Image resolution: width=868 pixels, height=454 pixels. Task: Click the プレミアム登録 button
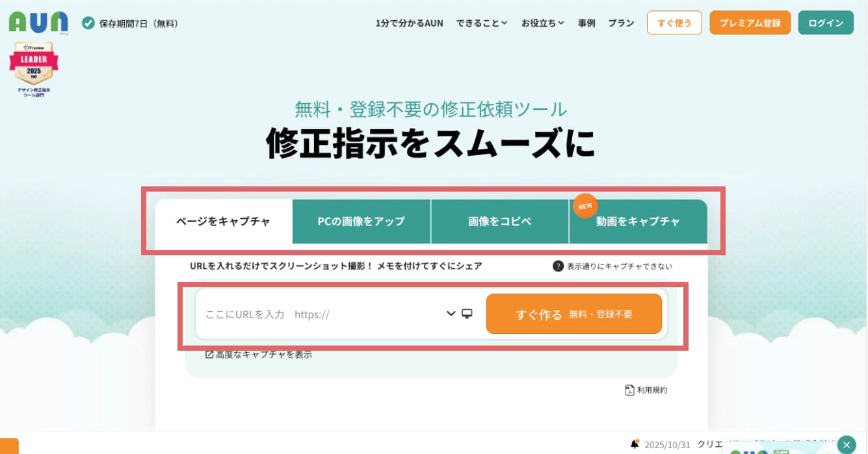coord(750,22)
